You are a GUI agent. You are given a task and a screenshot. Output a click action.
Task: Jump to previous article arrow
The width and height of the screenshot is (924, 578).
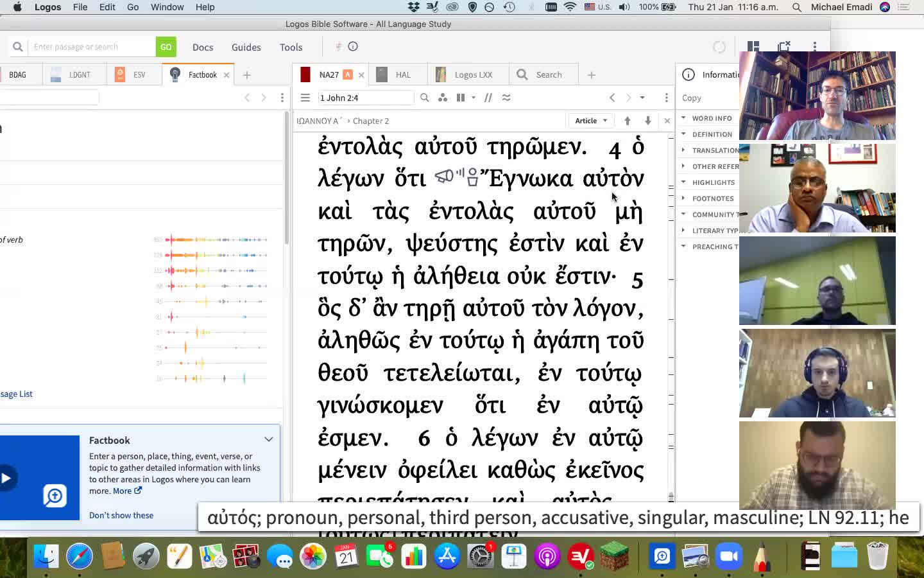click(x=628, y=121)
